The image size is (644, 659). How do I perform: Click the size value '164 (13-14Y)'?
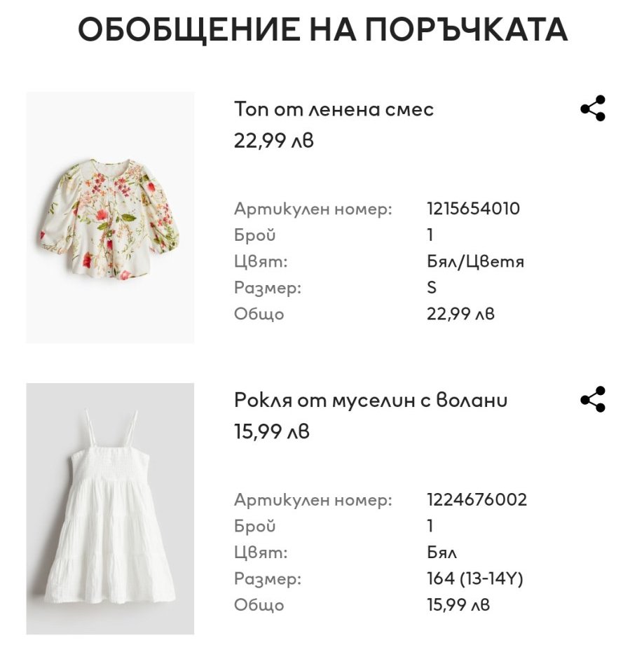point(475,579)
